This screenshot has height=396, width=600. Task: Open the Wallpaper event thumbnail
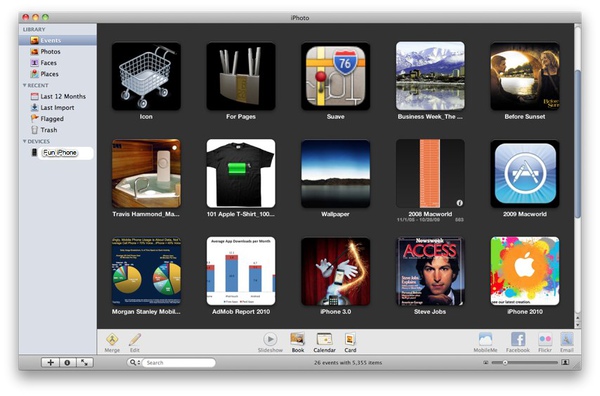tap(336, 174)
